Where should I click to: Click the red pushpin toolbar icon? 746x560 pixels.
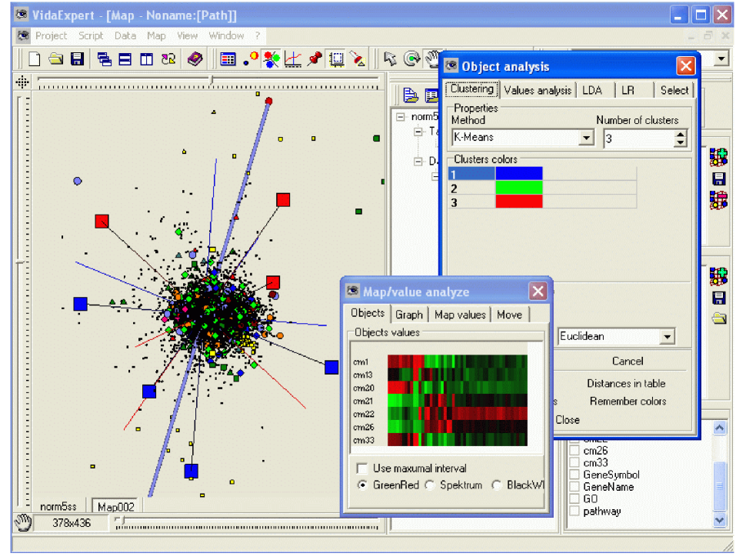click(314, 59)
